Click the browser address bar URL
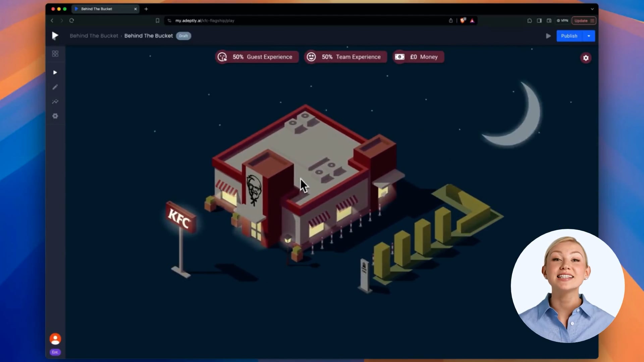644x362 pixels. 205,21
